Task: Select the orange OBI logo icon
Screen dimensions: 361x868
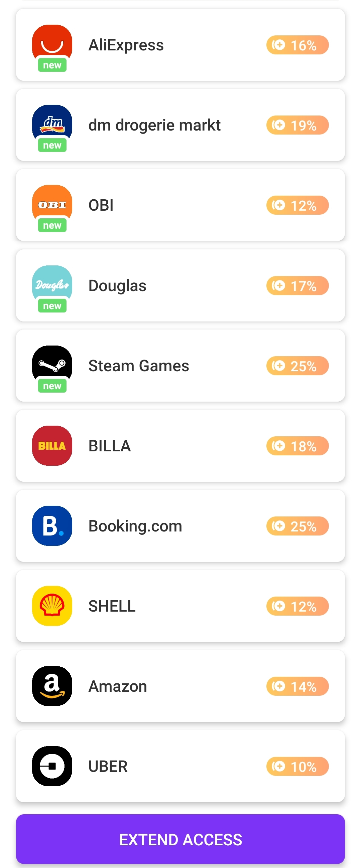Action: tap(52, 205)
